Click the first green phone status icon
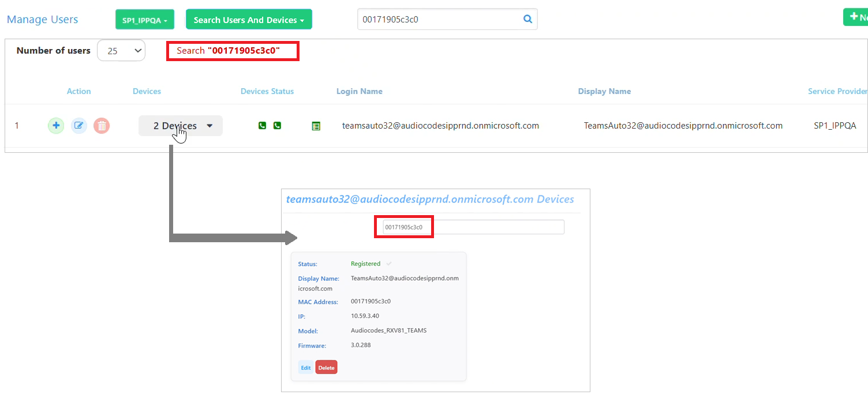 (262, 126)
